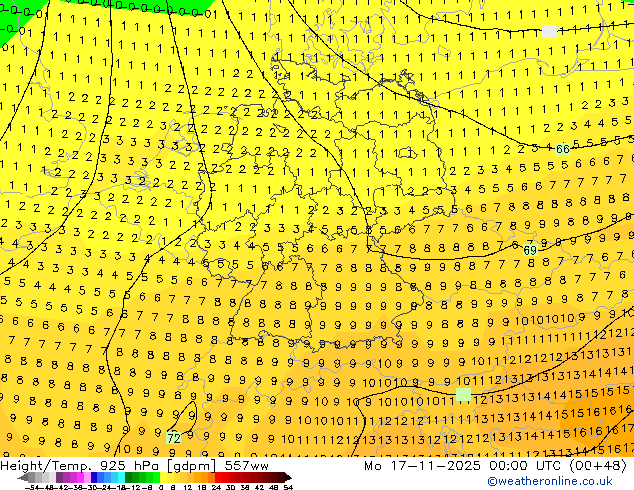Click the contour label 69

coord(530,250)
